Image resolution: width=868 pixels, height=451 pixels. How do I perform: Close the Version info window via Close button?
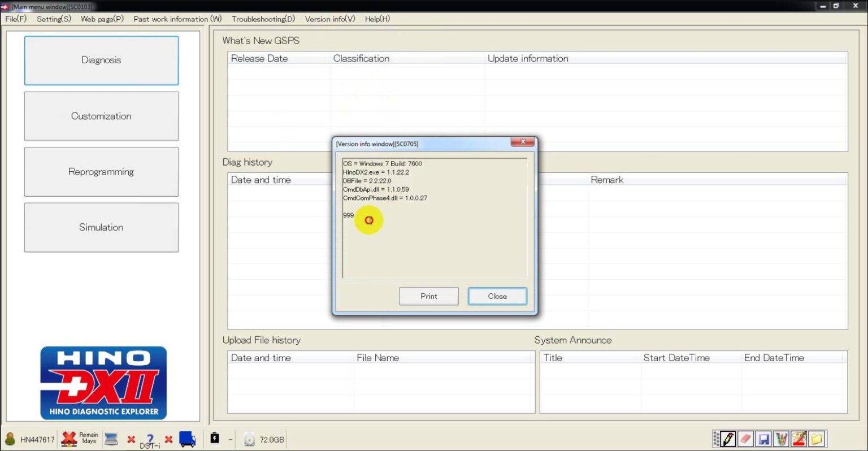point(497,296)
